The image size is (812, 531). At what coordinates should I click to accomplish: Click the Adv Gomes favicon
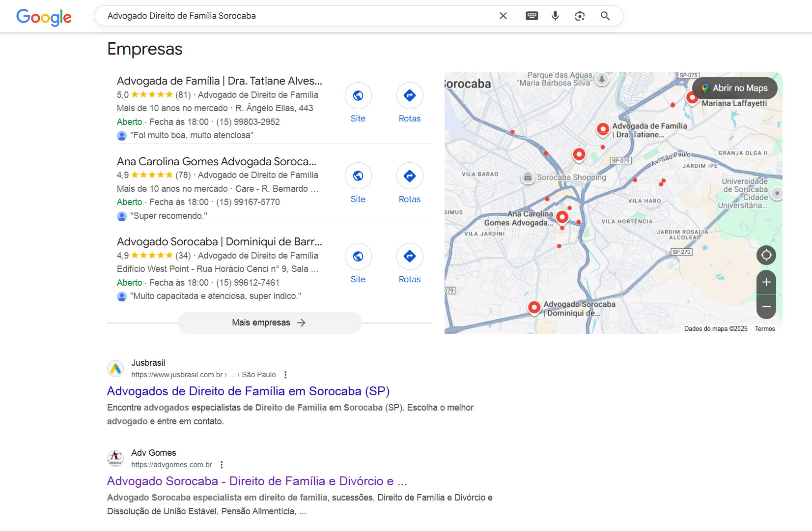pos(115,458)
